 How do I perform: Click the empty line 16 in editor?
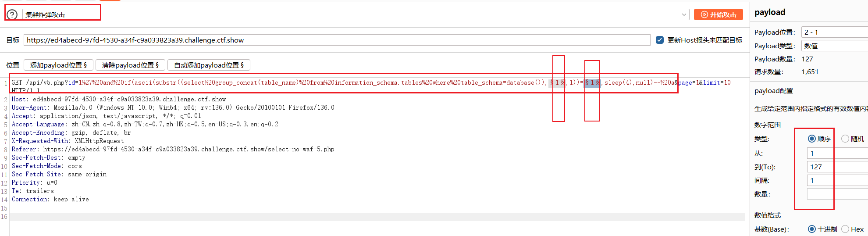[377, 217]
